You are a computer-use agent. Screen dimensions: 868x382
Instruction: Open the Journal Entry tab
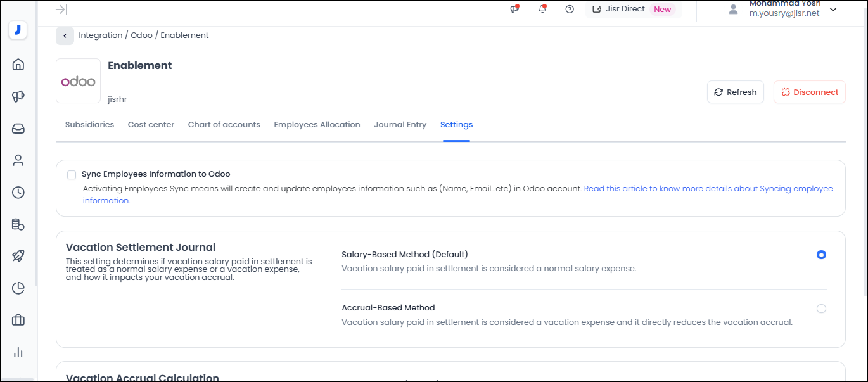[x=400, y=125]
